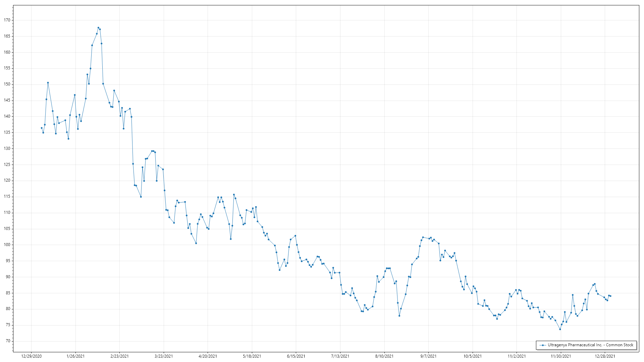Click the 3/23/2021 x-axis date label
The width and height of the screenshot is (644, 362).
[x=164, y=356]
